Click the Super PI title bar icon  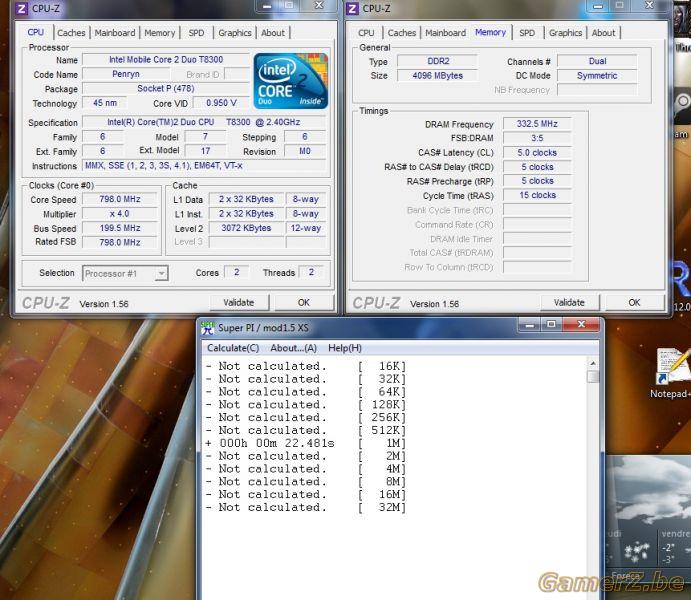208,328
